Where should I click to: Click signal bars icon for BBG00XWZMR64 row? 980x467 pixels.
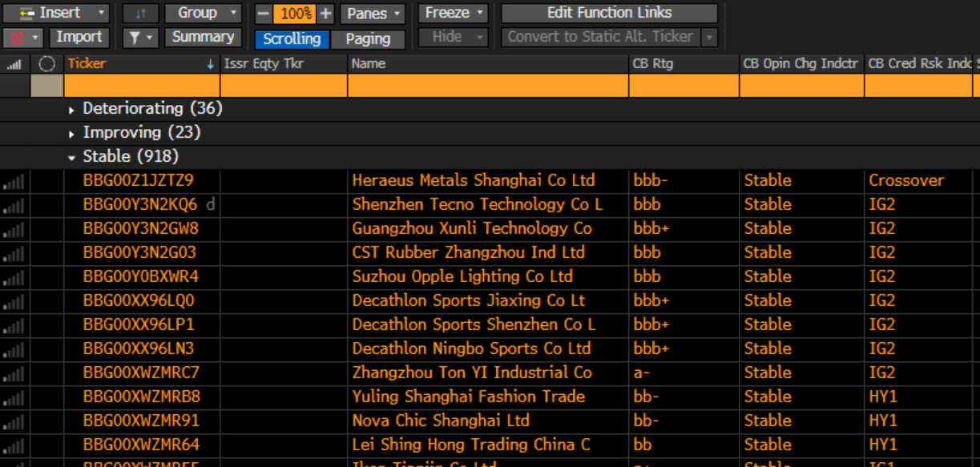coord(14,446)
